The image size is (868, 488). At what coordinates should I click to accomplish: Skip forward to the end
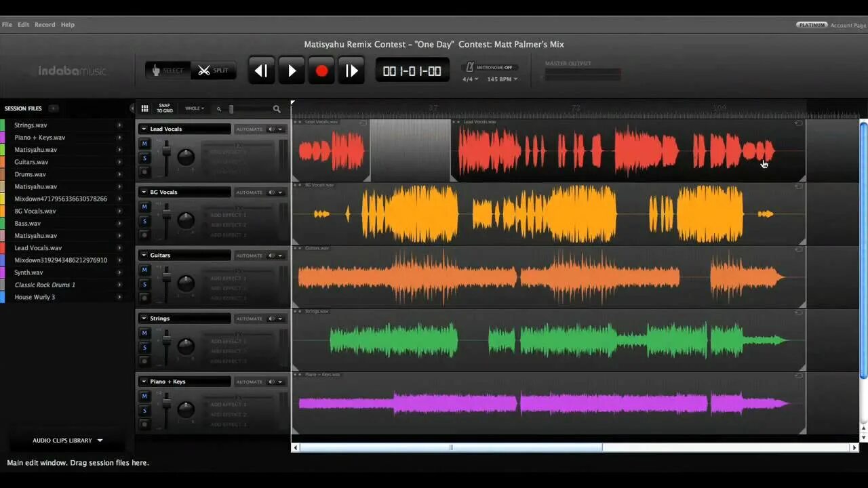(351, 70)
